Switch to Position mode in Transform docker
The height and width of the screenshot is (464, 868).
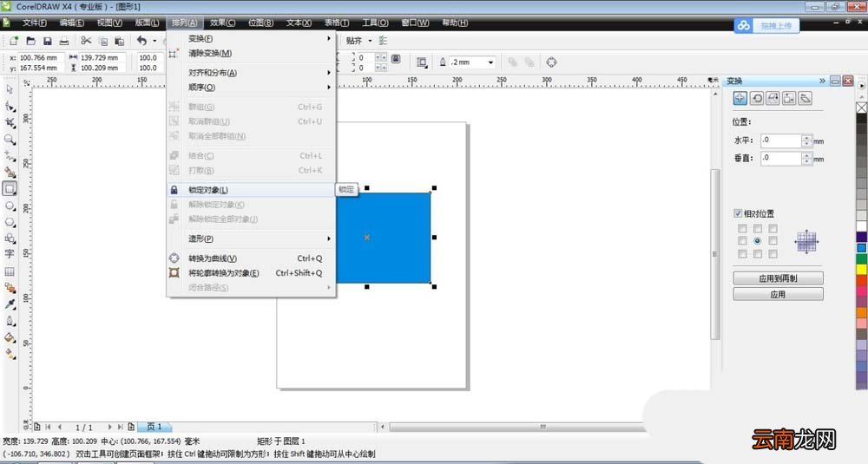point(740,99)
